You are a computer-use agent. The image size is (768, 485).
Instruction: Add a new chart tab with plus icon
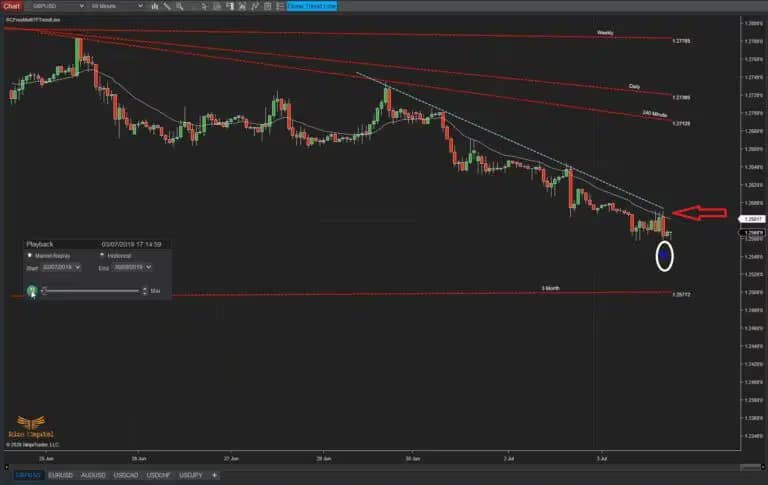214,475
